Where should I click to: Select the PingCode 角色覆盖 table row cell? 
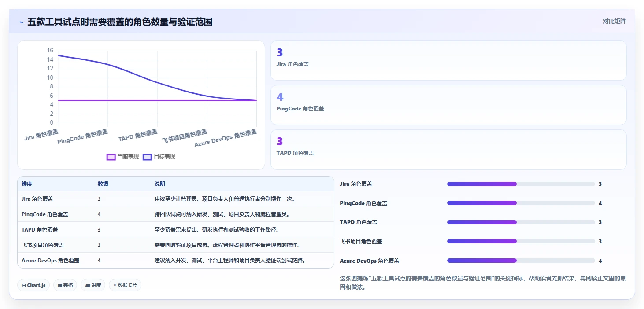pyautogui.click(x=45, y=214)
